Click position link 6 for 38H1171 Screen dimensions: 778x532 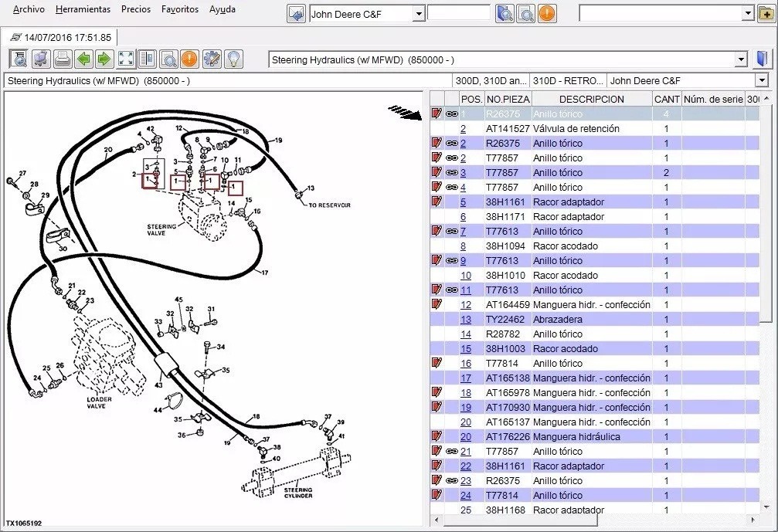click(463, 217)
